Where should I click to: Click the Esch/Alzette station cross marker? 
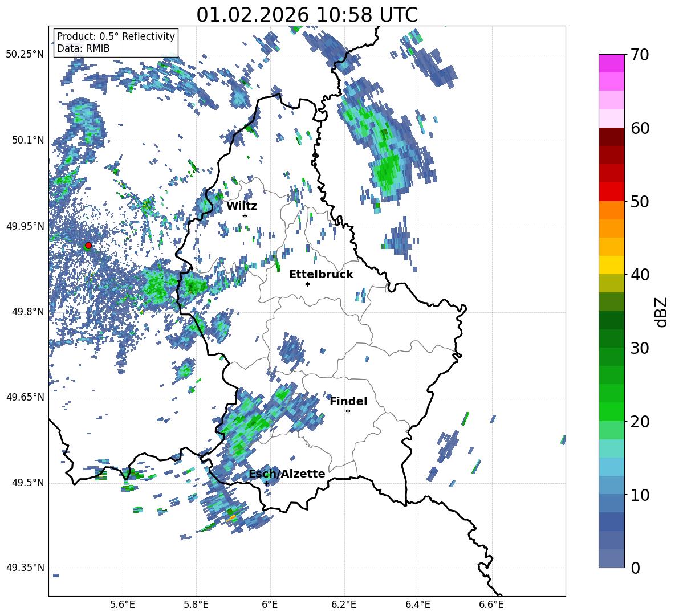266,483
